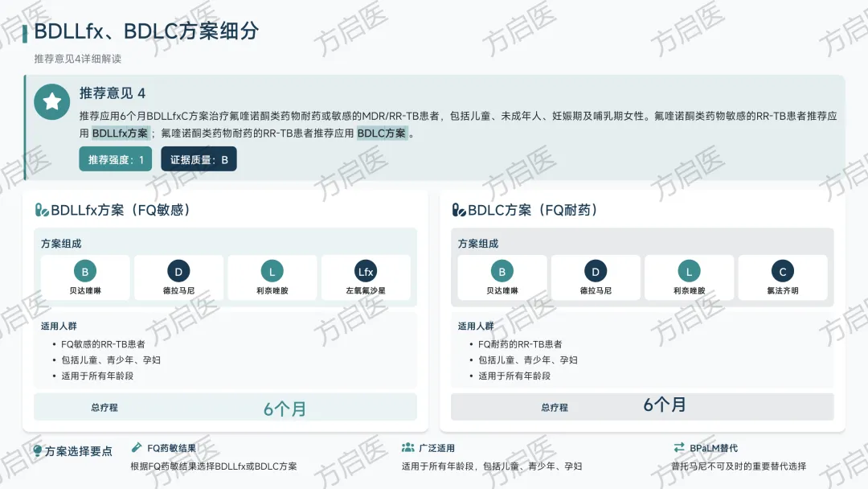The height and width of the screenshot is (489, 868).
Task: Click the D circle above 德拉马尼 in BDLC card
Action: click(x=596, y=271)
